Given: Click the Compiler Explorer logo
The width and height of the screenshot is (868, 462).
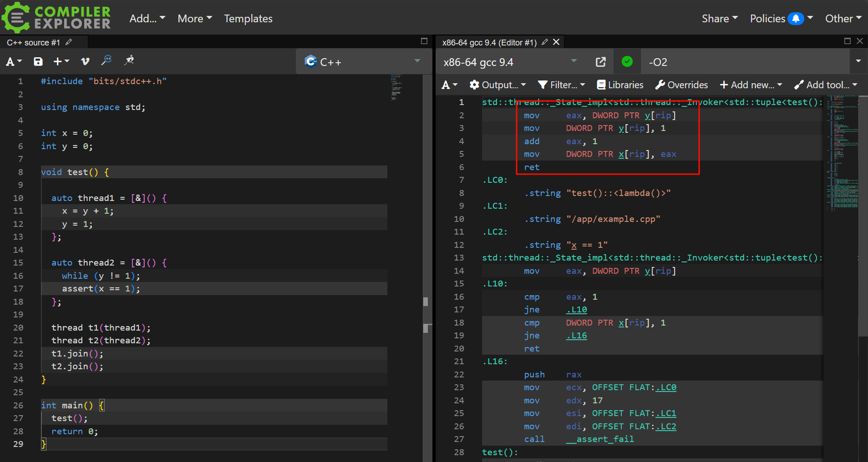Looking at the screenshot, I should pos(56,17).
